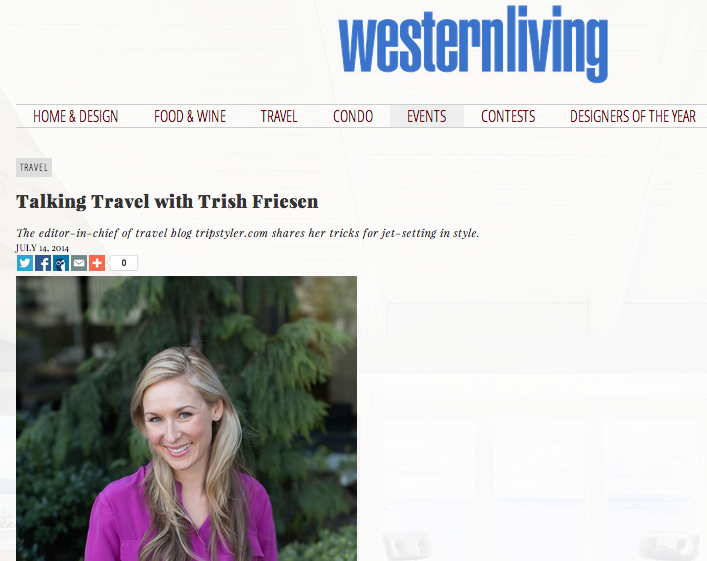Share via the Hootsuite owl icon
Viewport: 707px width, 561px height.
pyautogui.click(x=61, y=263)
